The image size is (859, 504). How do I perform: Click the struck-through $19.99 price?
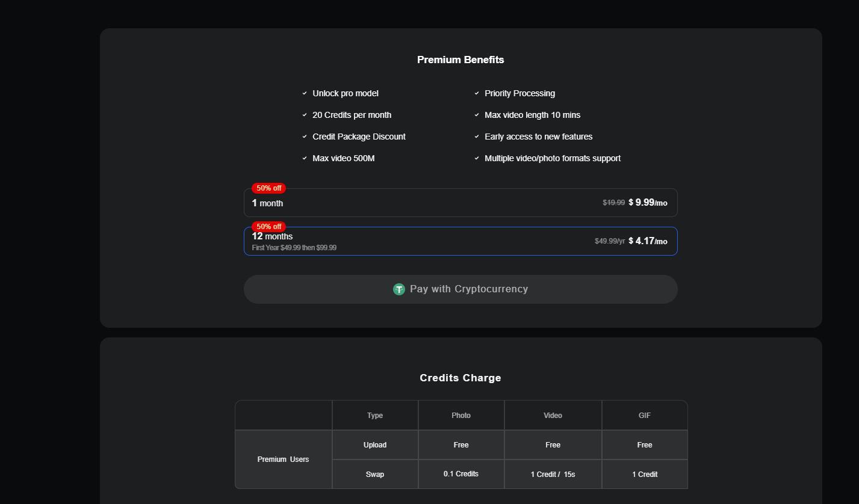(x=613, y=203)
